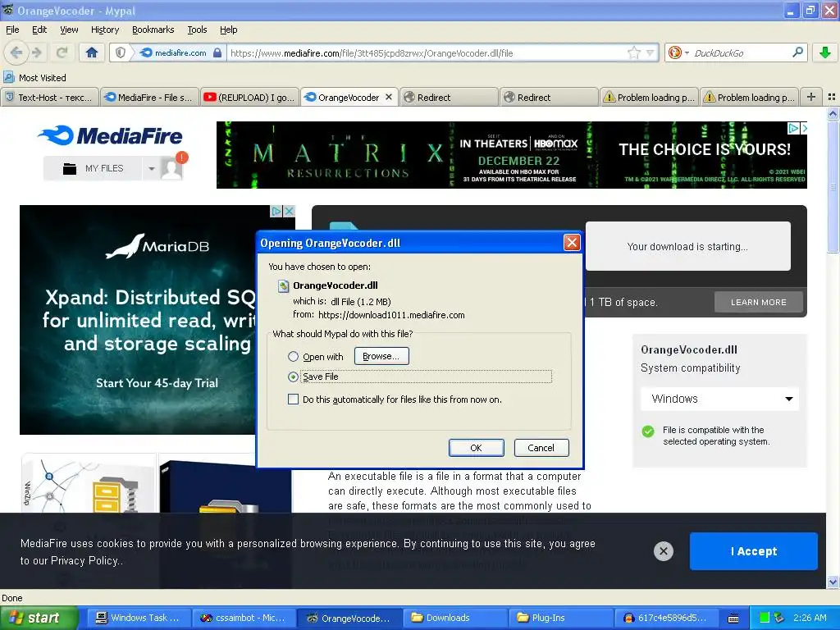Image resolution: width=840 pixels, height=630 pixels.
Task: Click the MediaFire logo
Action: [x=110, y=135]
